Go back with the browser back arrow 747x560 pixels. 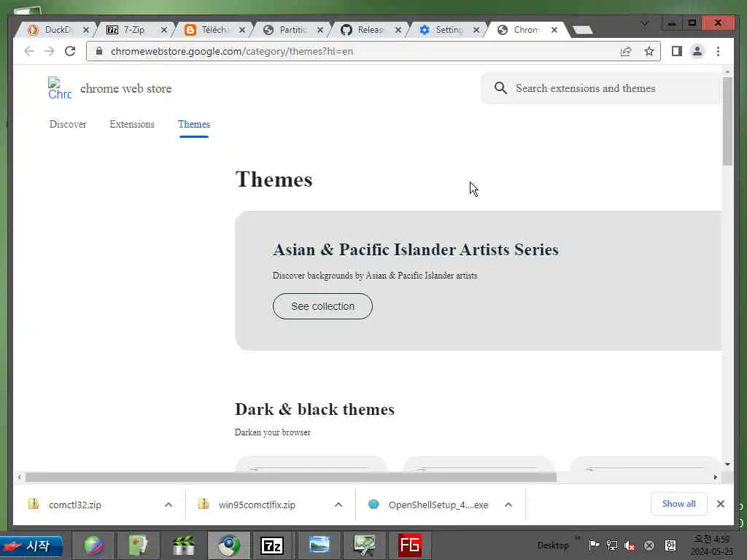point(29,52)
